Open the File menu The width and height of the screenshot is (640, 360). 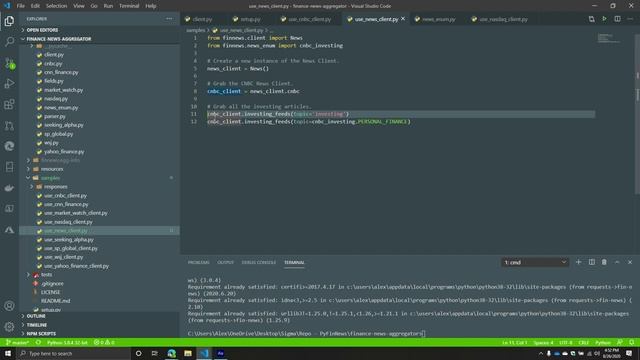pyautogui.click(x=21, y=6)
